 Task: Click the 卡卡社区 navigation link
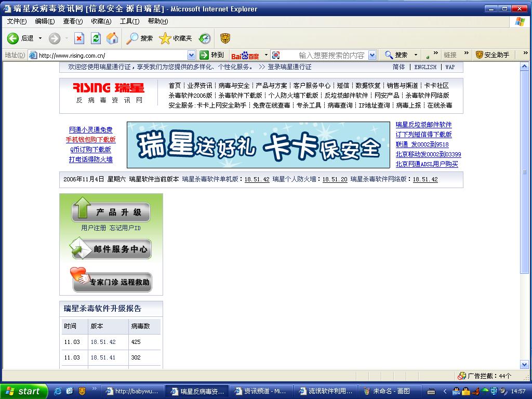coord(436,86)
